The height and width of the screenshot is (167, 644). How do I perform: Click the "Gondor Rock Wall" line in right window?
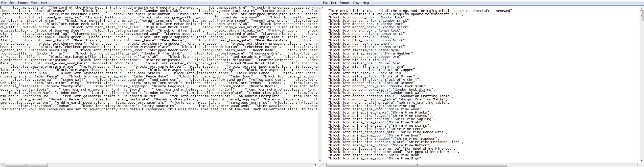[378, 93]
